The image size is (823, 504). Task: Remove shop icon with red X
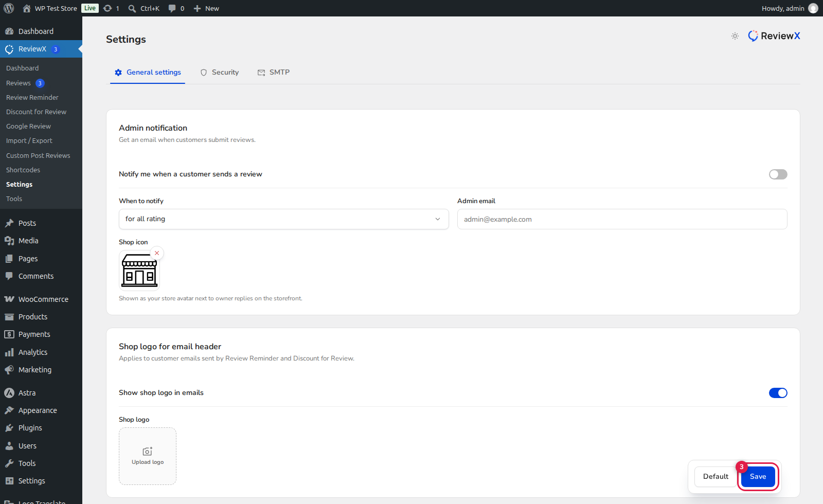[x=157, y=253]
